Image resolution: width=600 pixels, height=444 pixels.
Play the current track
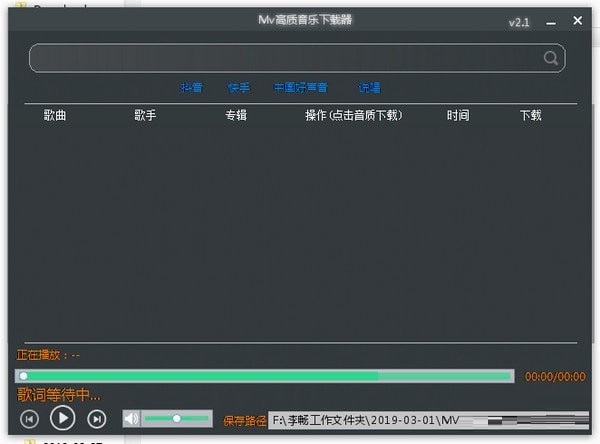(x=62, y=418)
